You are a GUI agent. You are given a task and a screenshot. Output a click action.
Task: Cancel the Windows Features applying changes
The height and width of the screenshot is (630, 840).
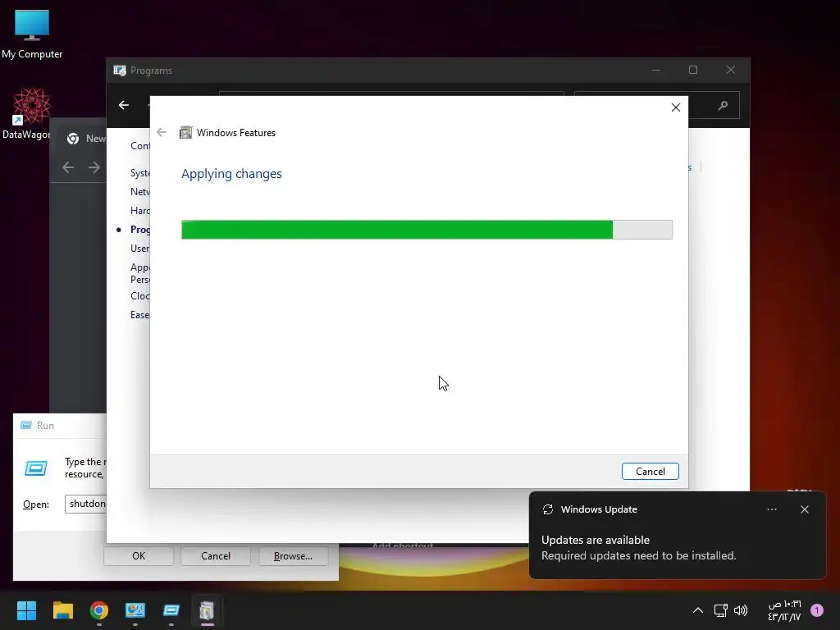click(650, 472)
